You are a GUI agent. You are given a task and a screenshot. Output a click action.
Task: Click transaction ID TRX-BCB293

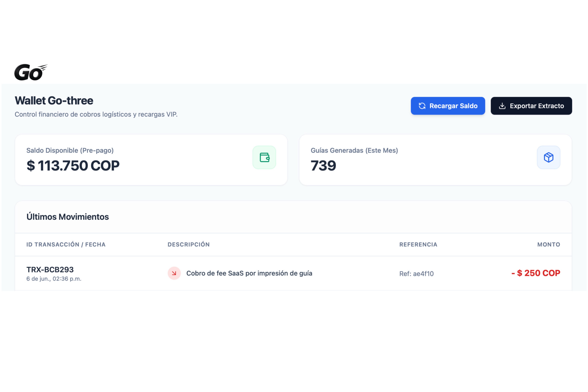tap(50, 269)
